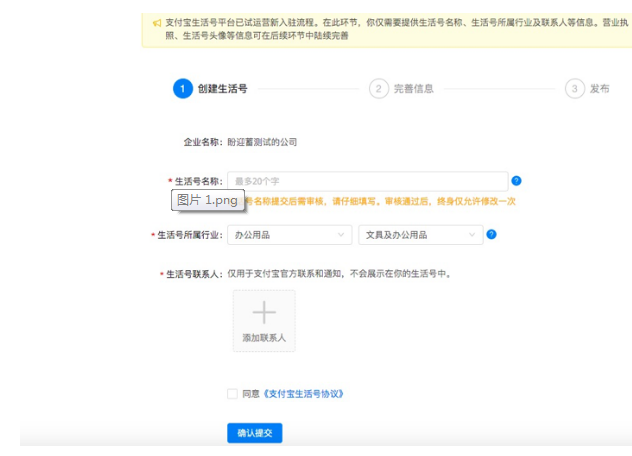Click step 3 circle 发布
This screenshot has width=632, height=456.
[x=574, y=89]
